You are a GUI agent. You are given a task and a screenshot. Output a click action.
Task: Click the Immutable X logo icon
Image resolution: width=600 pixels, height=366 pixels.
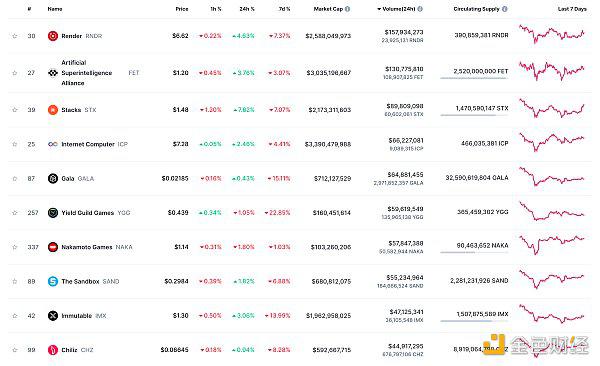tap(53, 316)
